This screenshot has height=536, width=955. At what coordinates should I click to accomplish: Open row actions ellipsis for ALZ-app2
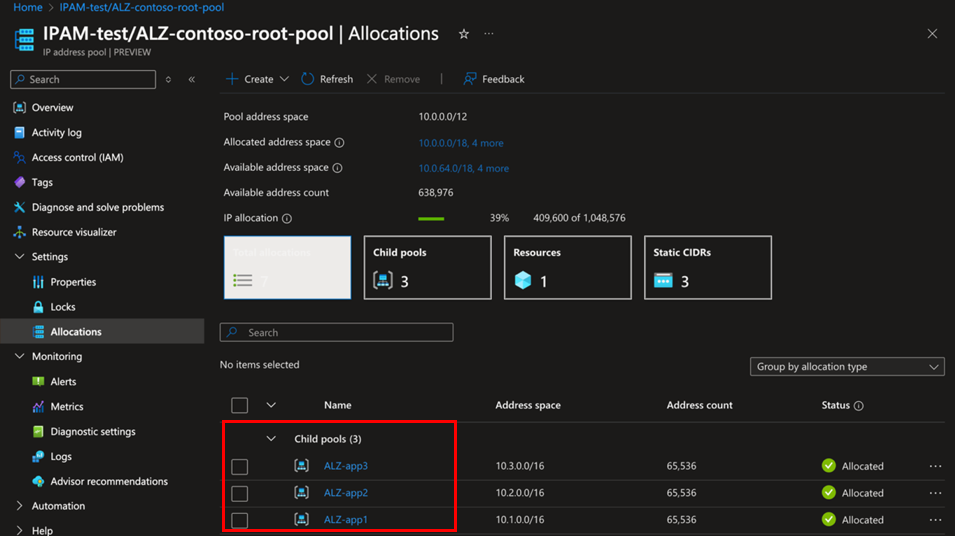[x=936, y=493]
